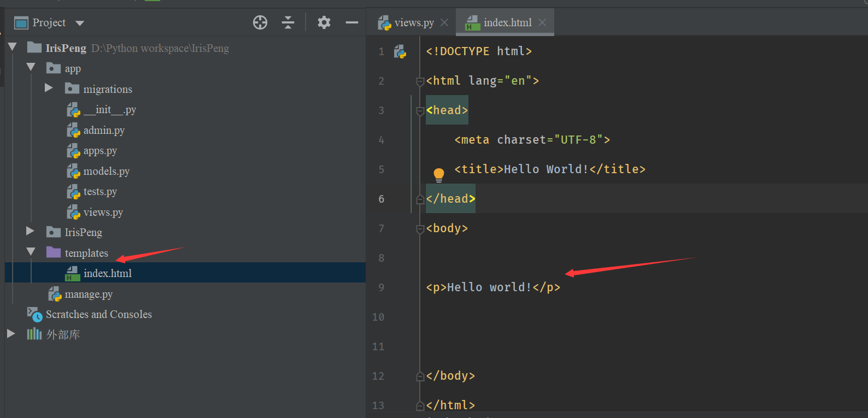Image resolution: width=868 pixels, height=418 pixels.
Task: Click the __init__.py Python file icon
Action: click(x=73, y=110)
